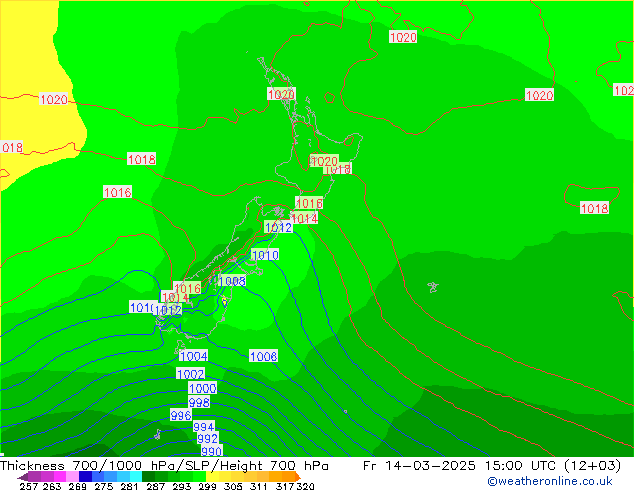Click the blue 1002 isobar label

(190, 374)
